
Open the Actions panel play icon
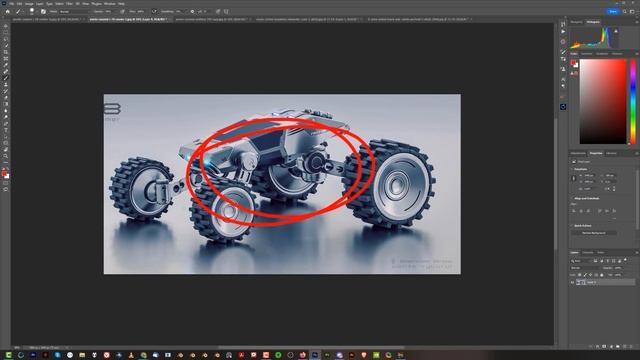[563, 31]
